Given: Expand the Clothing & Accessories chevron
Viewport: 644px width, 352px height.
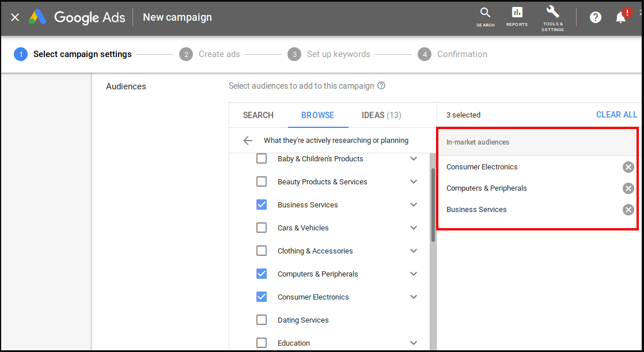Looking at the screenshot, I should point(414,251).
